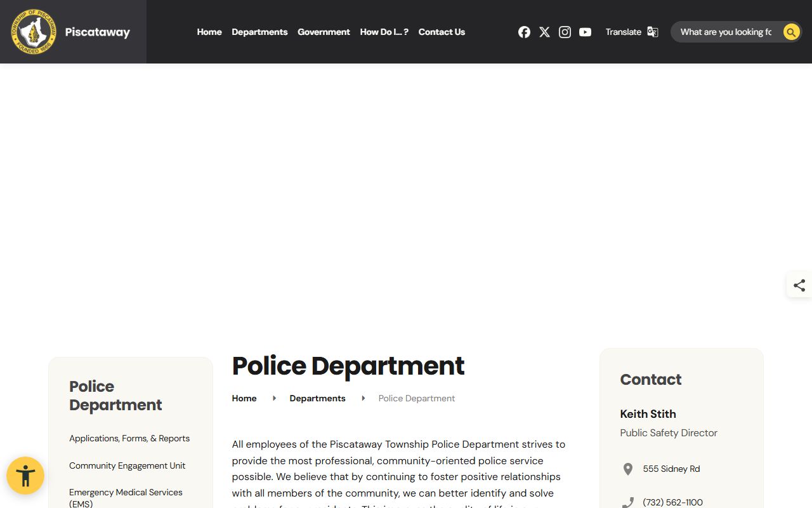
Task: Click the Public Safety Director title text
Action: [669, 433]
